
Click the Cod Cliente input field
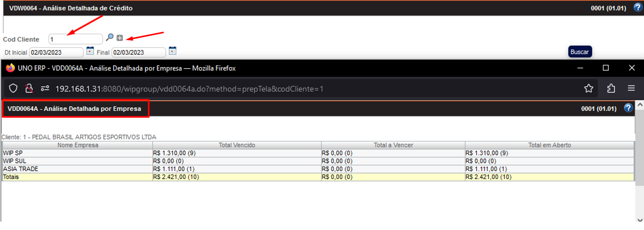pyautogui.click(x=75, y=39)
